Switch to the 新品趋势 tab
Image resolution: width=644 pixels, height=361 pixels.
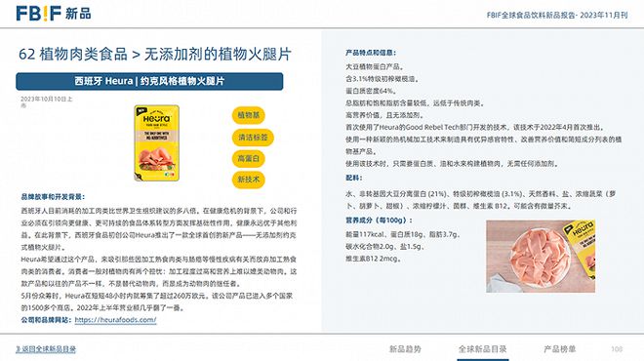point(405,349)
